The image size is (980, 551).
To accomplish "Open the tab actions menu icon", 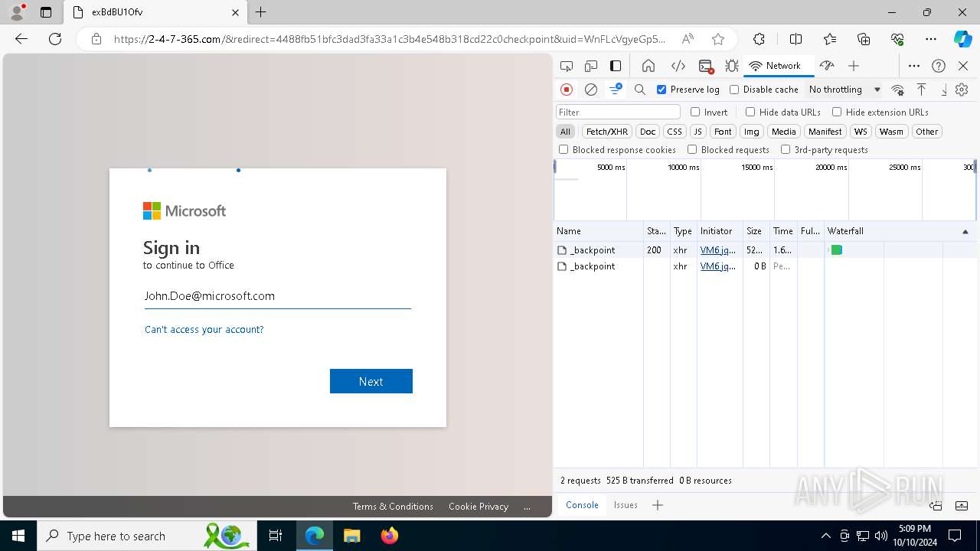I will pyautogui.click(x=46, y=12).
